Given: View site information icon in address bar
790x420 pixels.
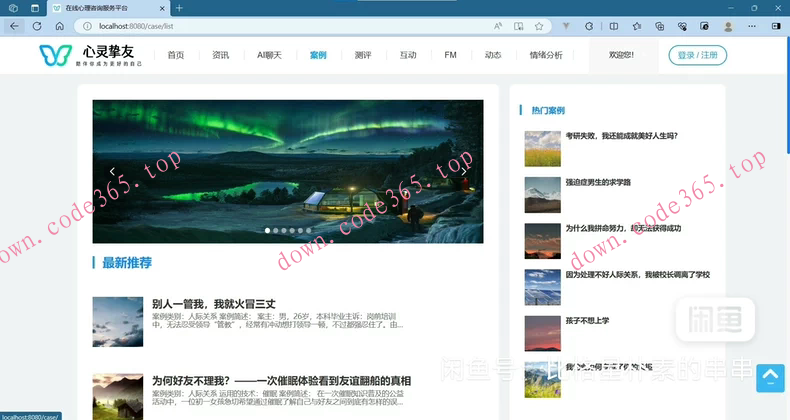Looking at the screenshot, I should (x=87, y=26).
